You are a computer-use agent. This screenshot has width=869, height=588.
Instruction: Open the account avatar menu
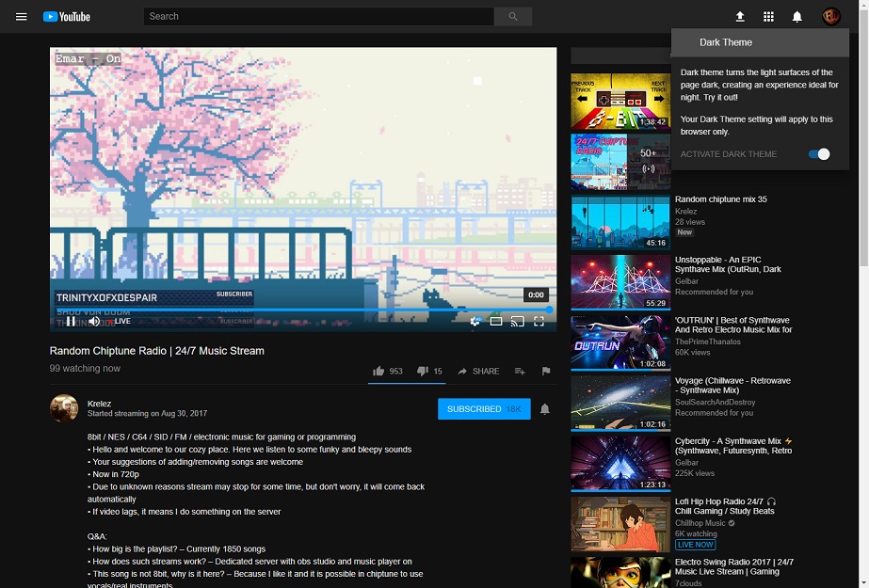point(830,17)
